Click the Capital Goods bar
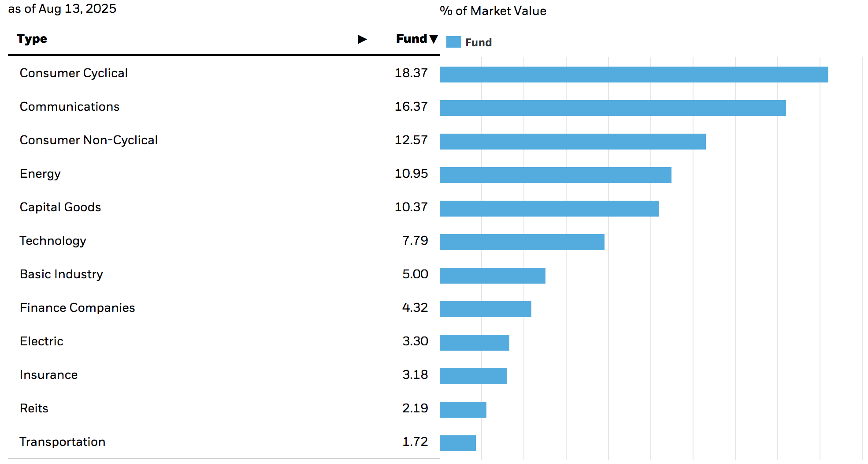868x464 pixels. point(549,209)
